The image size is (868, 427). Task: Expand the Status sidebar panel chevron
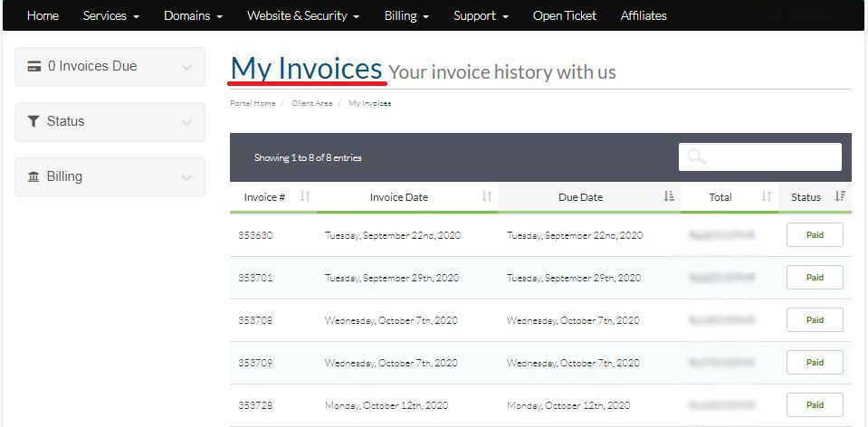pos(187,122)
